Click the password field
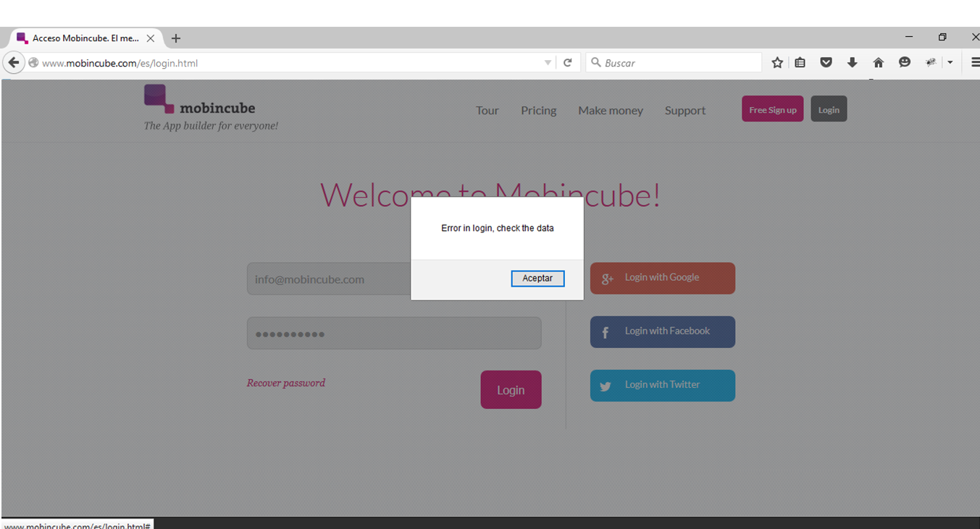The image size is (980, 529). coord(394,333)
